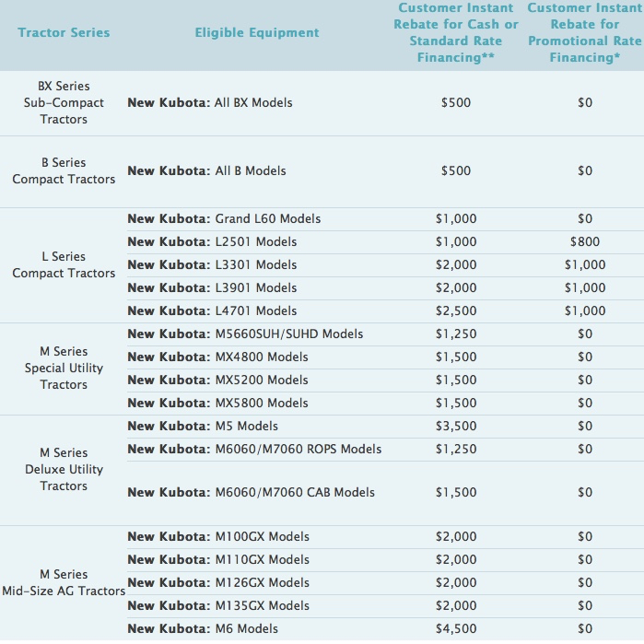Click "New Kubota: All B Models"

coord(206,170)
